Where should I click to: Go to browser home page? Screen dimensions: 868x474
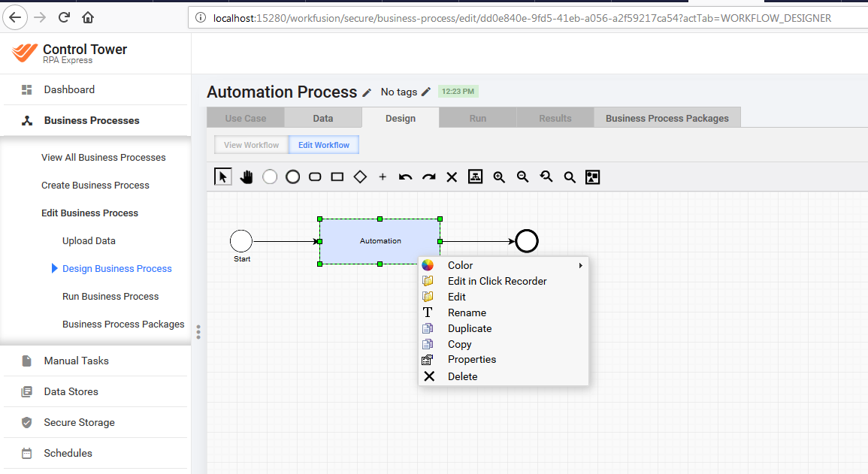(x=88, y=18)
